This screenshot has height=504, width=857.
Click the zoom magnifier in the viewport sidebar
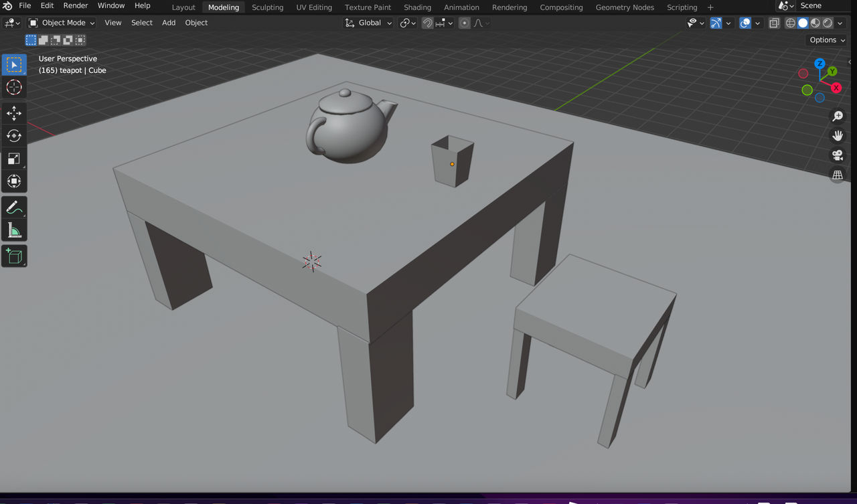click(838, 115)
